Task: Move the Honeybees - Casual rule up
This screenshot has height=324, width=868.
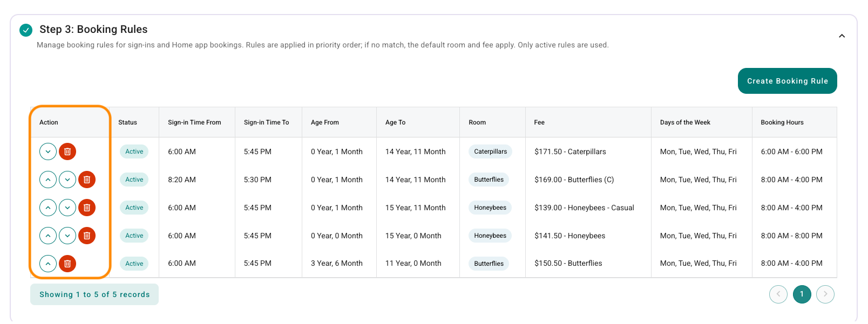Action: (48, 208)
